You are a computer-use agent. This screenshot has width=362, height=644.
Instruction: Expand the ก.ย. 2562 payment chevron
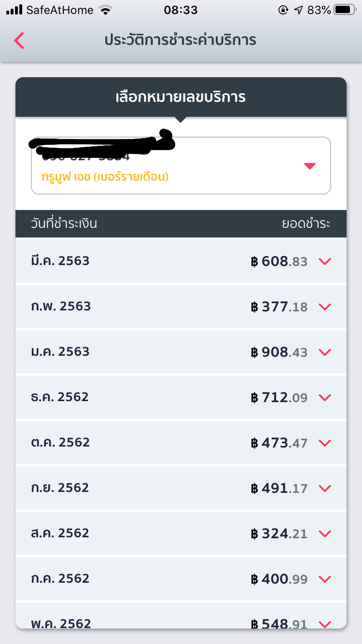pyautogui.click(x=325, y=489)
